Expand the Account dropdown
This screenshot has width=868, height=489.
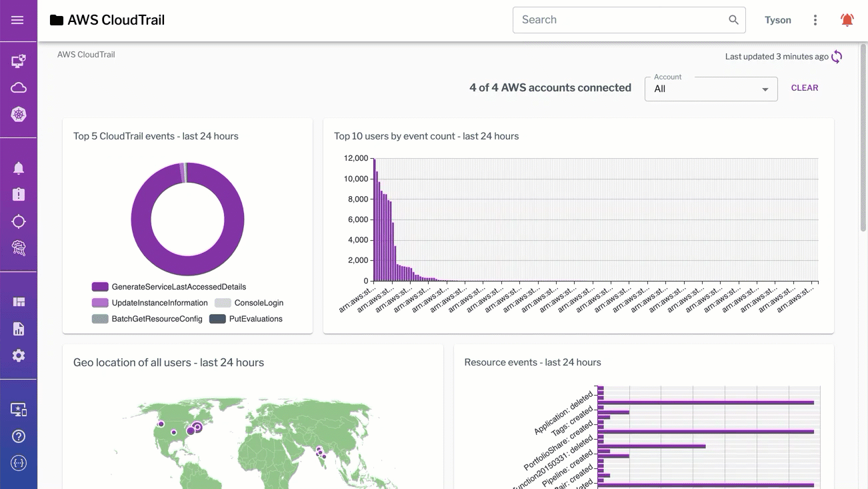point(711,89)
